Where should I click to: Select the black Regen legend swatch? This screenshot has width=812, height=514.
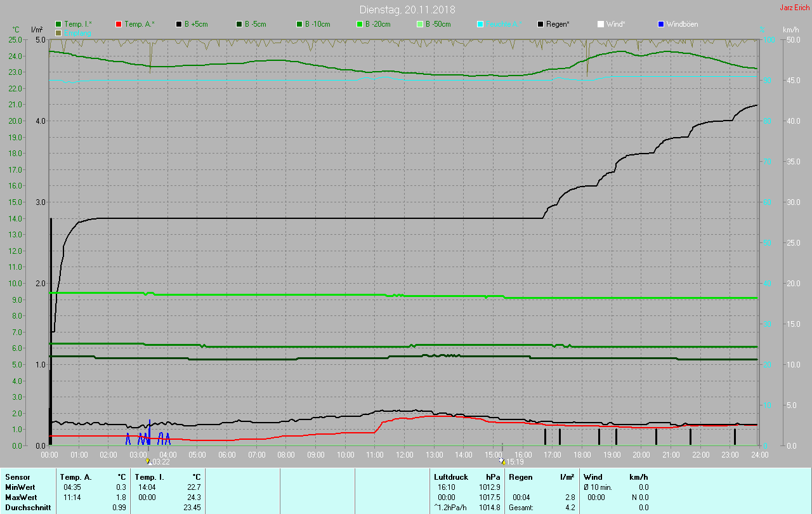pos(540,24)
